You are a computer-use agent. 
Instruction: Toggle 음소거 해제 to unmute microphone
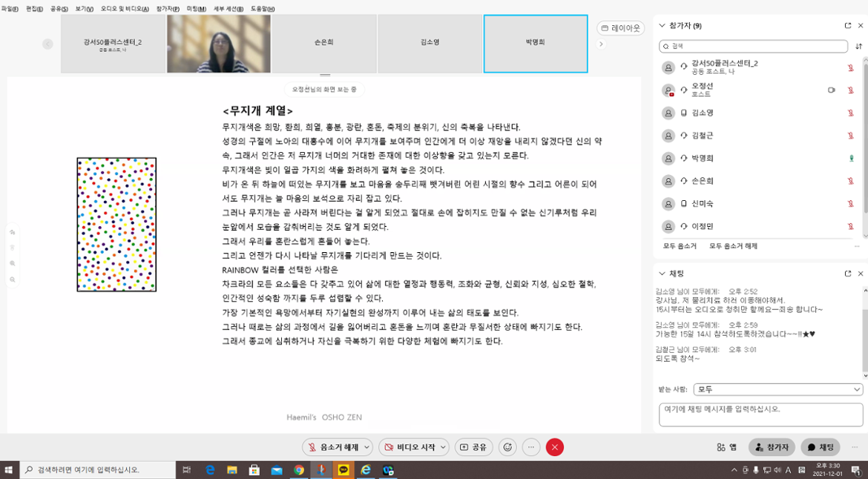tap(332, 447)
